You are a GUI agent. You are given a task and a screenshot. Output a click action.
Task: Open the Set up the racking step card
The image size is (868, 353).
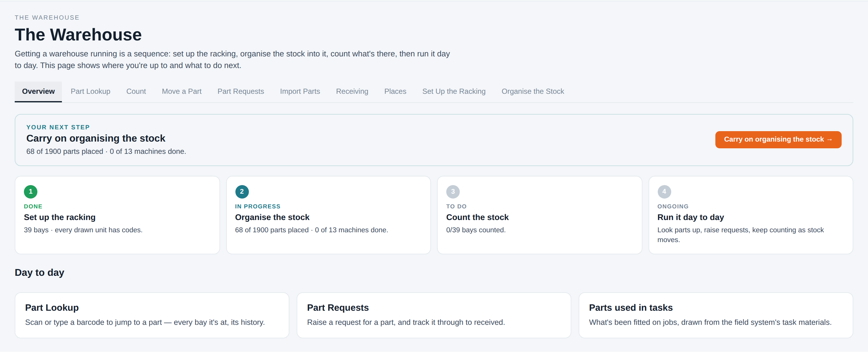pos(117,215)
